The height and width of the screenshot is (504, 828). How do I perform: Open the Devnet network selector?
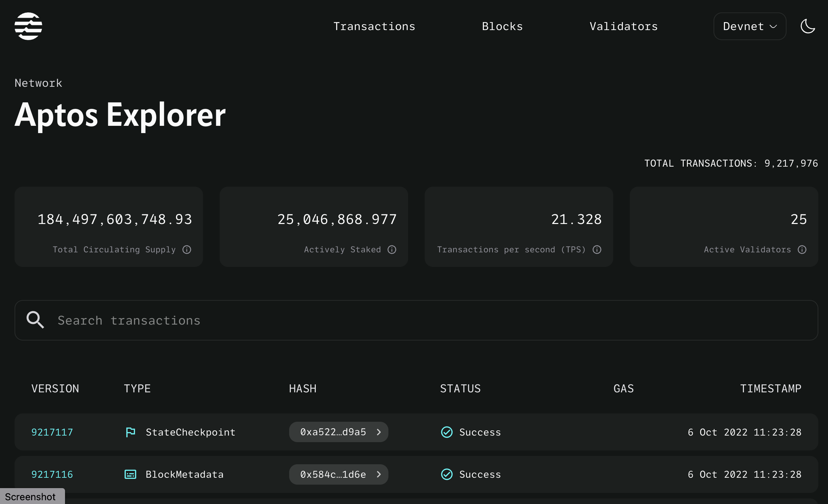(x=749, y=26)
